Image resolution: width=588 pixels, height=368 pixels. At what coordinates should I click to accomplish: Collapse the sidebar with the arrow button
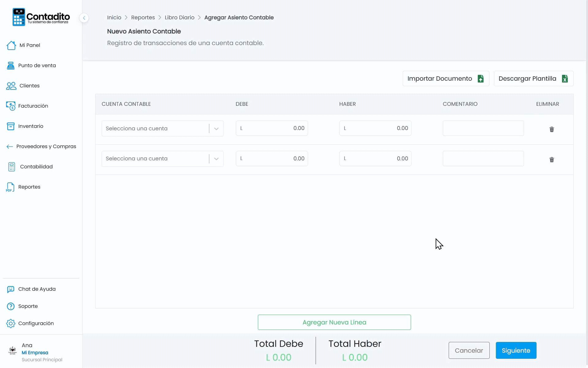click(x=84, y=18)
